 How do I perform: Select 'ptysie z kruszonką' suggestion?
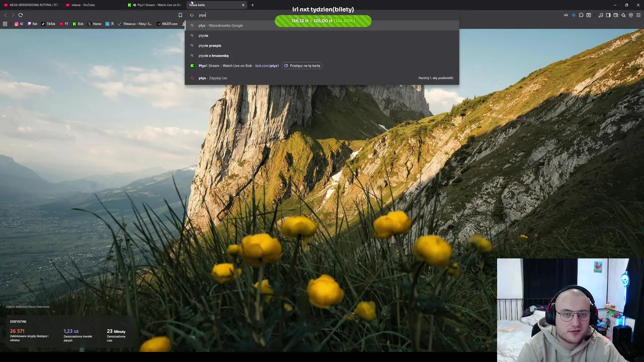tap(322, 55)
